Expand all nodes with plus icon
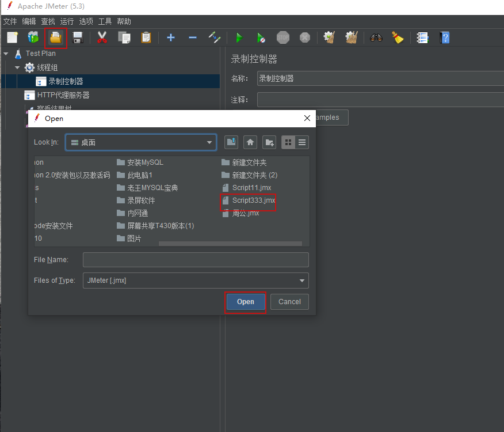This screenshot has height=432, width=504. click(x=171, y=37)
